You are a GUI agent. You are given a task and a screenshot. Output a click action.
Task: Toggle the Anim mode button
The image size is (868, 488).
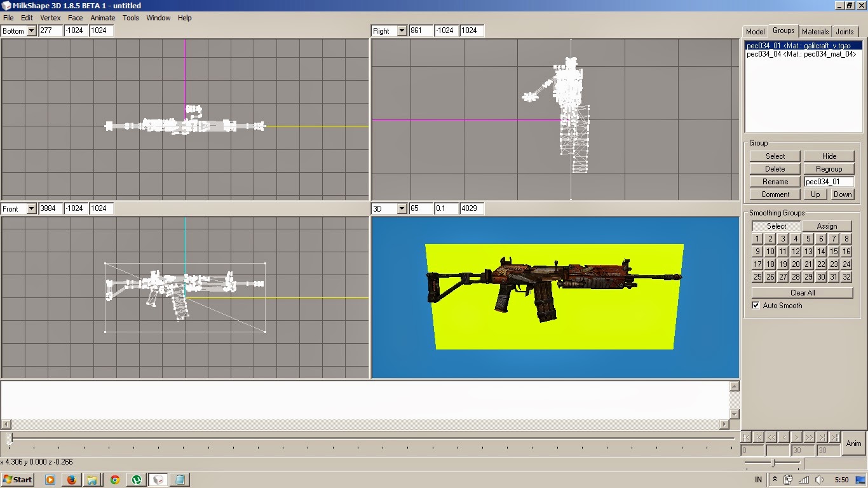coord(854,444)
